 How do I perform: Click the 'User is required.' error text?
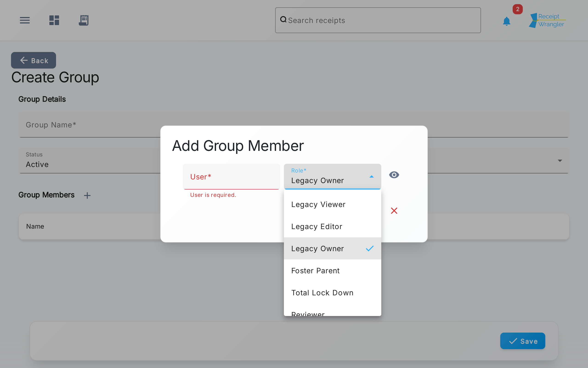pyautogui.click(x=213, y=195)
